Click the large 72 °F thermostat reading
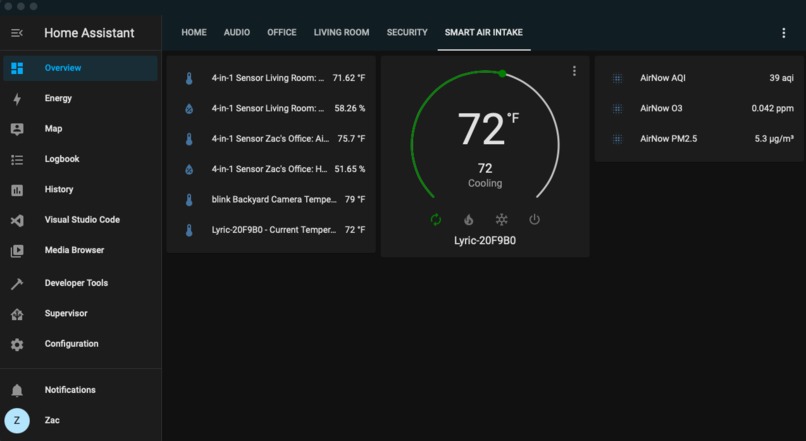Screen dimensions: 806x441 tap(488, 128)
